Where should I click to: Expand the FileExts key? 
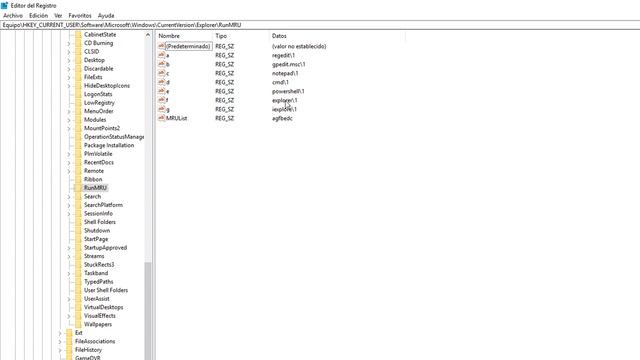point(69,78)
